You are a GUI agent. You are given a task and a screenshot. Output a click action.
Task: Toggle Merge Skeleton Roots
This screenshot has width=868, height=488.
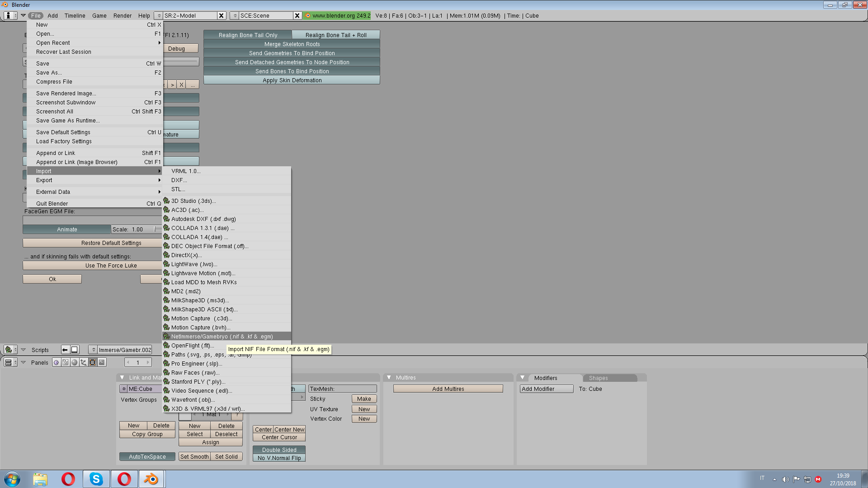click(292, 44)
